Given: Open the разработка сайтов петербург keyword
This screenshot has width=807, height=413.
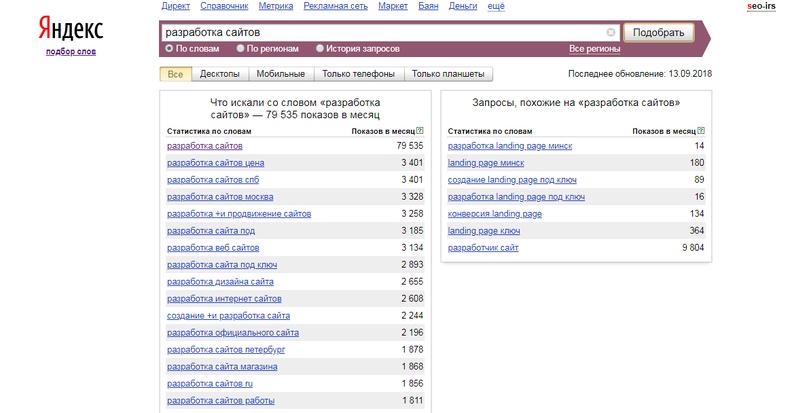Looking at the screenshot, I should tap(226, 350).
